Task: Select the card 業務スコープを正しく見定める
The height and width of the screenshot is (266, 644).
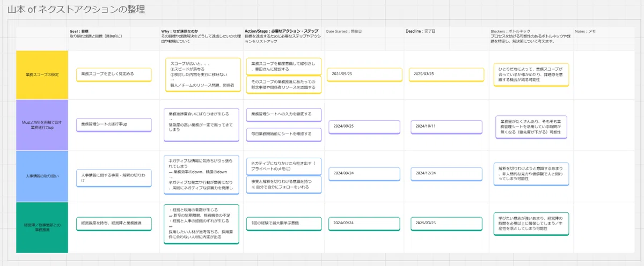Action: pyautogui.click(x=114, y=74)
